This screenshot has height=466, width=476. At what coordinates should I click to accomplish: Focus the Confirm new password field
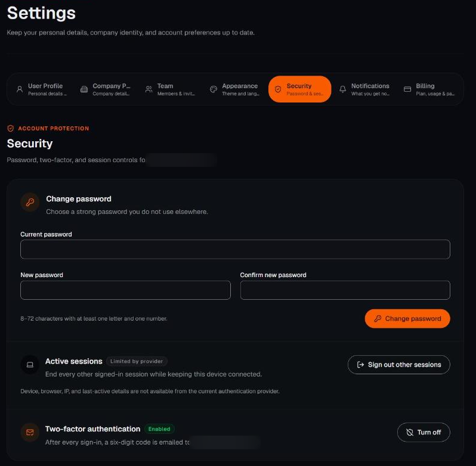pos(345,290)
